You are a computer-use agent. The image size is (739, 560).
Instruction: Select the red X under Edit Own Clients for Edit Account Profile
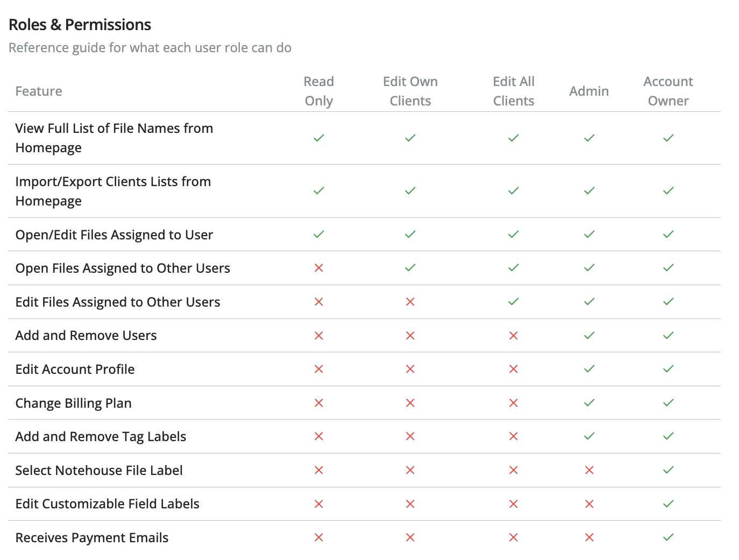point(410,369)
